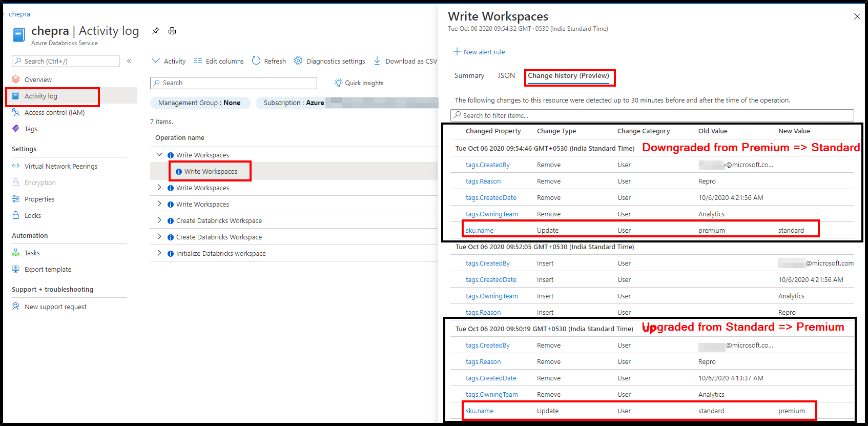Expand the third Write Workspaces row
The height and width of the screenshot is (426, 868).
pos(159,204)
